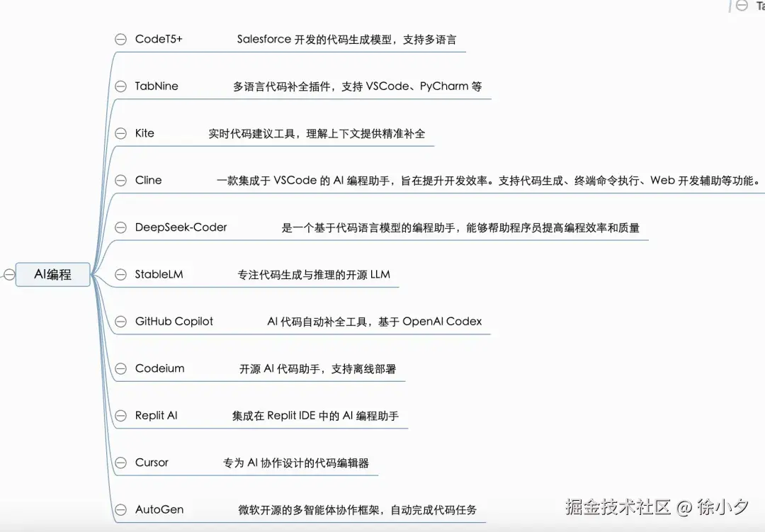The image size is (765, 532).
Task: Collapse the TabNine node minus icon
Action: (x=120, y=86)
